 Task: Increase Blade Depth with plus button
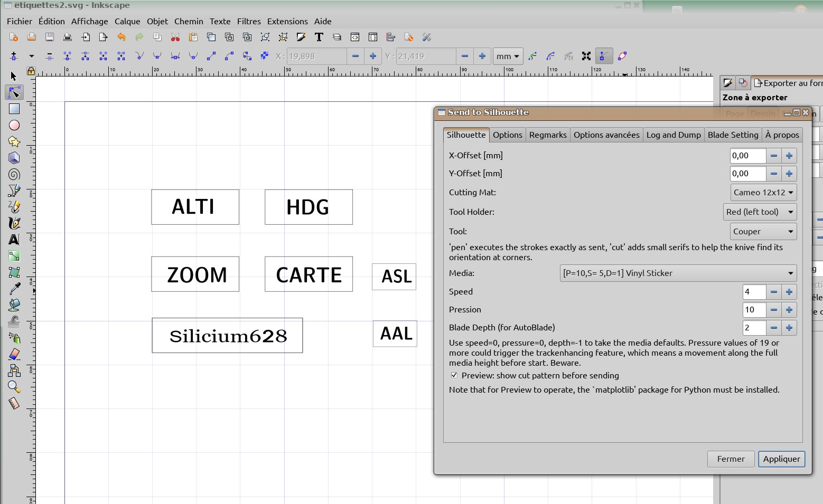coord(789,328)
